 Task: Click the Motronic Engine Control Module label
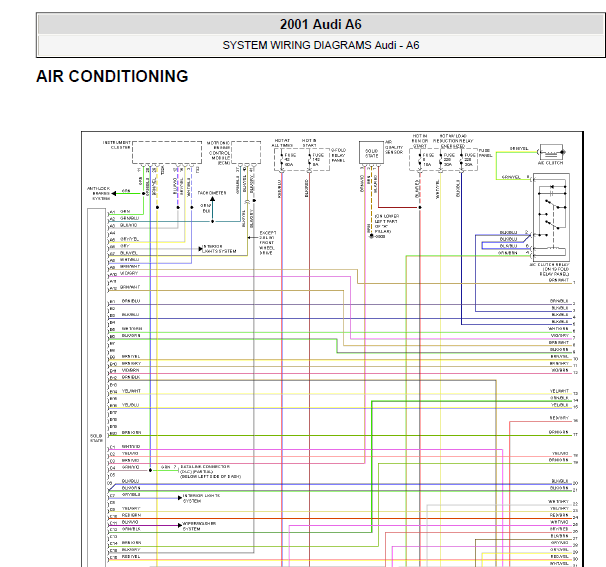pos(219,153)
